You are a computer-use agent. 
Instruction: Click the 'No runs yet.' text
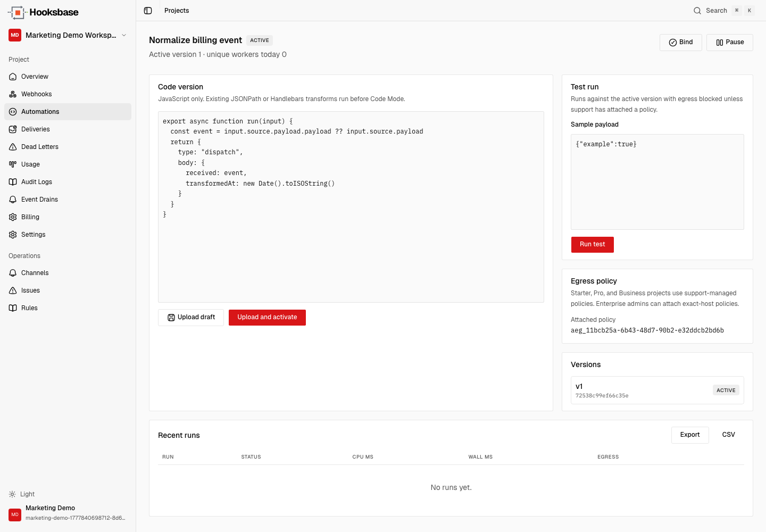451,488
